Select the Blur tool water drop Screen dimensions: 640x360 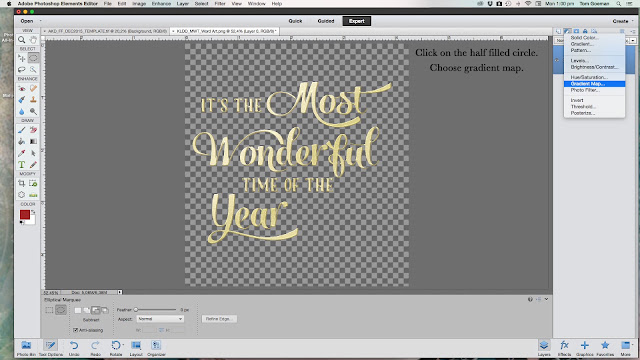[x=22, y=111]
